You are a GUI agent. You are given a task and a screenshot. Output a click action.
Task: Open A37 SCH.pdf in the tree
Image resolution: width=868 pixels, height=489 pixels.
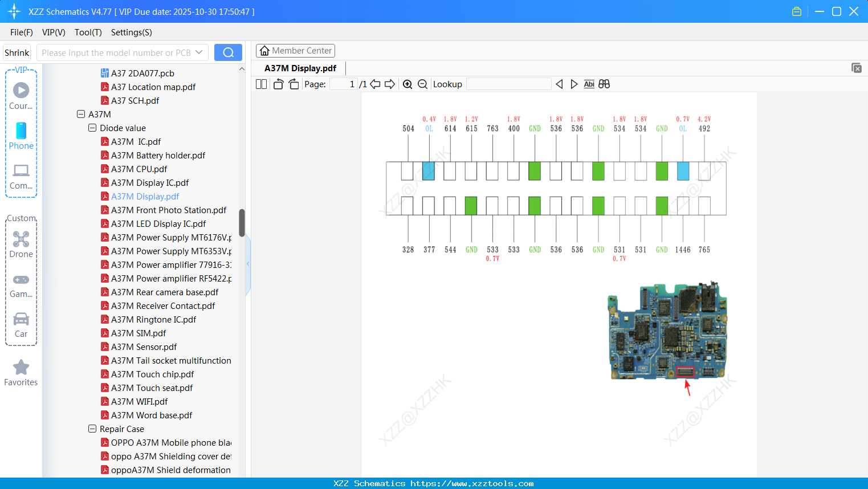coord(135,100)
